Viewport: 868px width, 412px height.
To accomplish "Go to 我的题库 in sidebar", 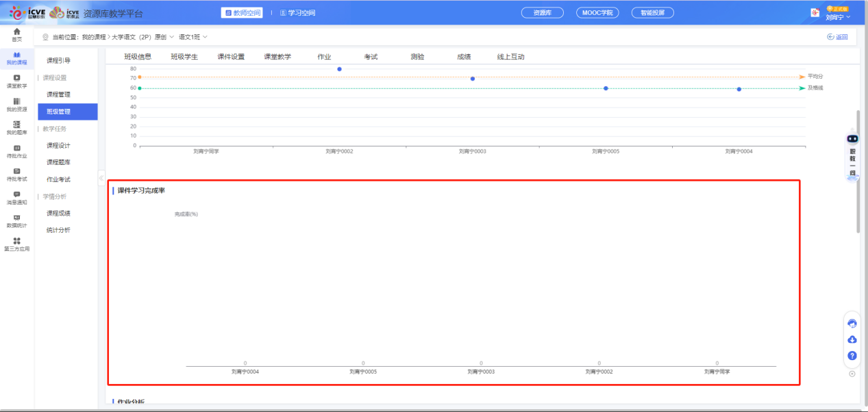I will 16,127.
